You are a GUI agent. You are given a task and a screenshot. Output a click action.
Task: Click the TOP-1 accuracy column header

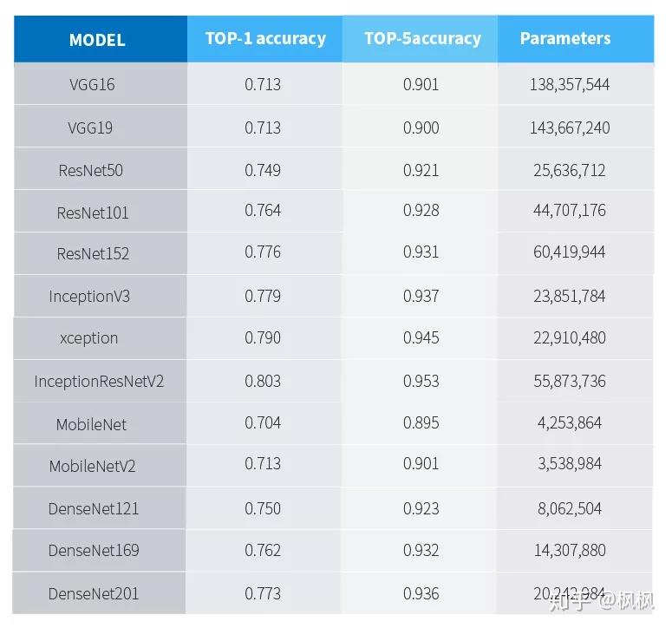pyautogui.click(x=265, y=38)
